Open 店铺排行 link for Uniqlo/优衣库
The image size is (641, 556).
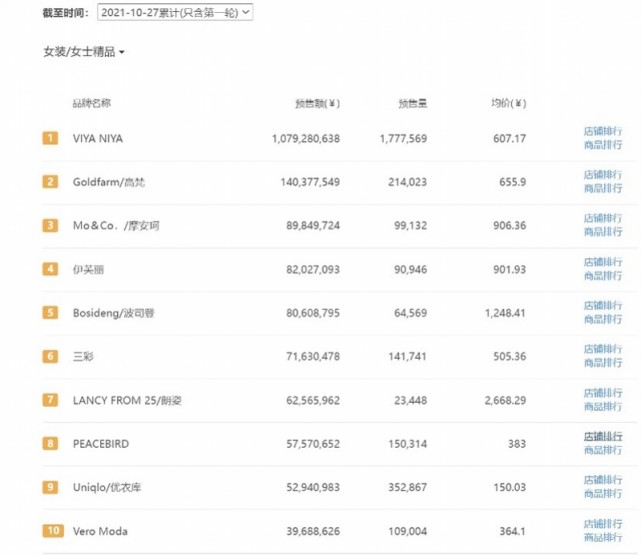point(603,480)
